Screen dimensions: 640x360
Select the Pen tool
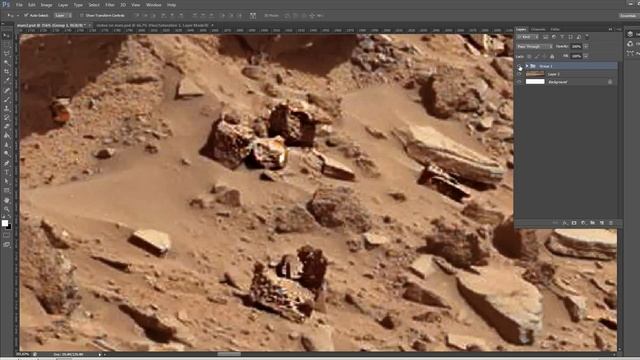pos(7,162)
